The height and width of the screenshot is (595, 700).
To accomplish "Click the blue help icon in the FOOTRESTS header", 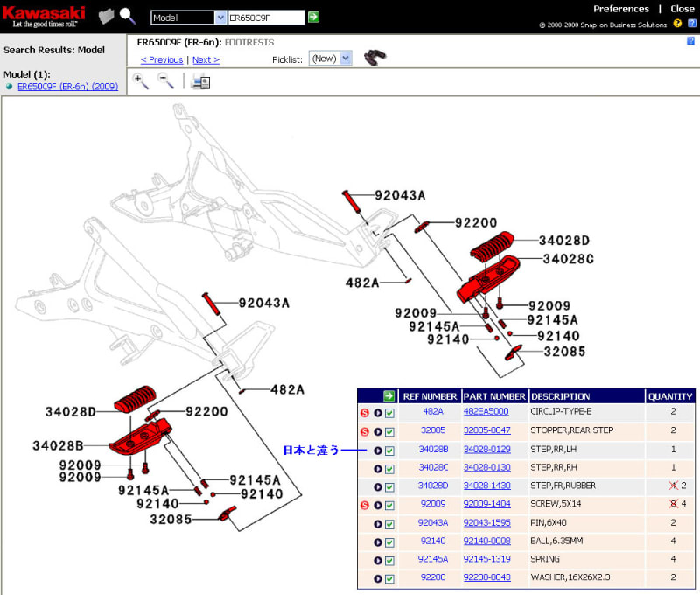I will coord(690,41).
